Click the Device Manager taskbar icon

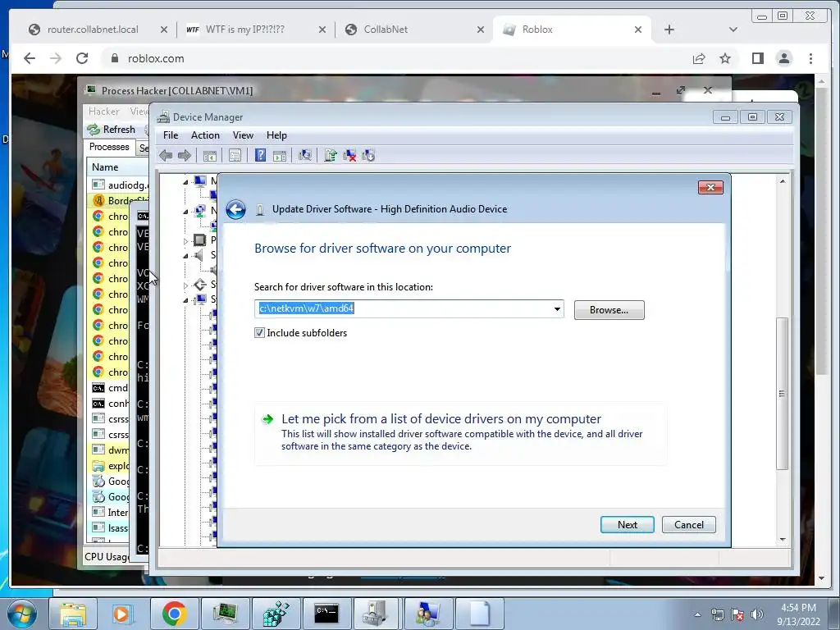click(377, 614)
